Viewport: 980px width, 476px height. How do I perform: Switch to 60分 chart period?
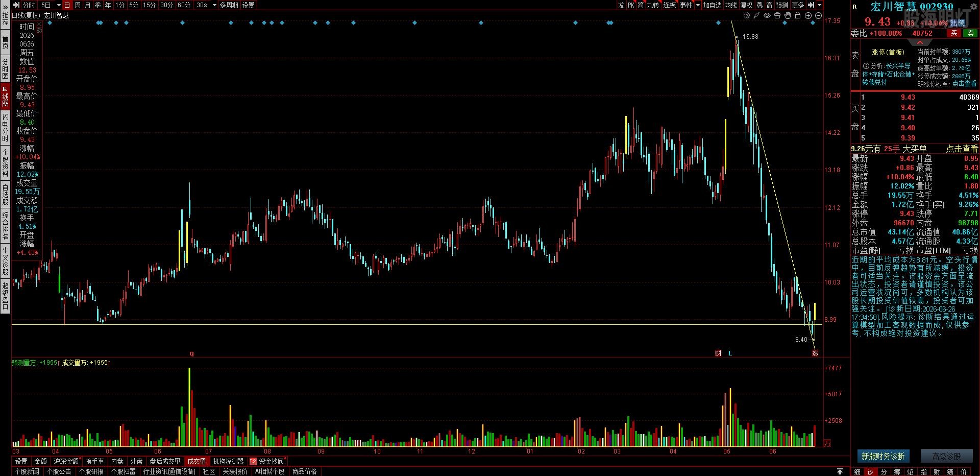tap(184, 5)
